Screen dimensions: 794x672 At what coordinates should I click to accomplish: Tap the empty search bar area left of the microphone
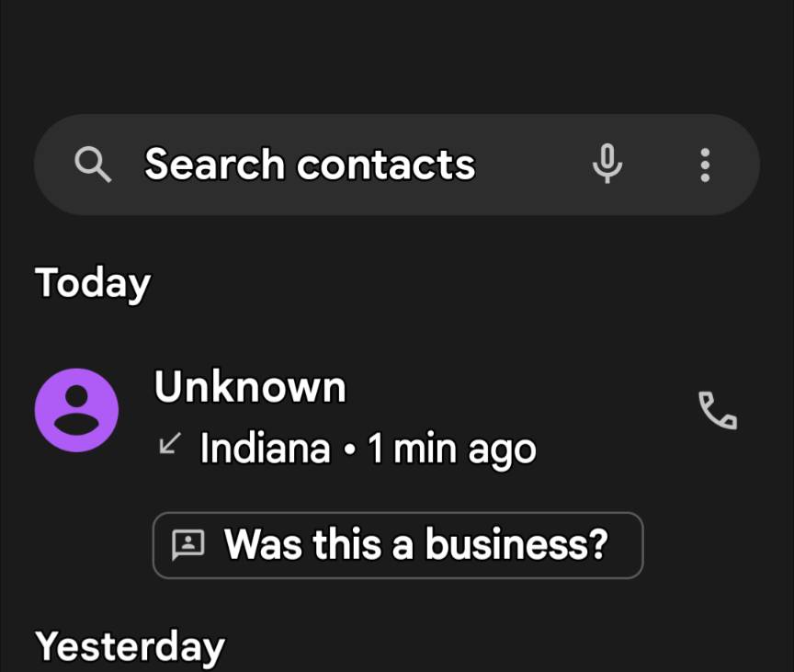tap(533, 165)
